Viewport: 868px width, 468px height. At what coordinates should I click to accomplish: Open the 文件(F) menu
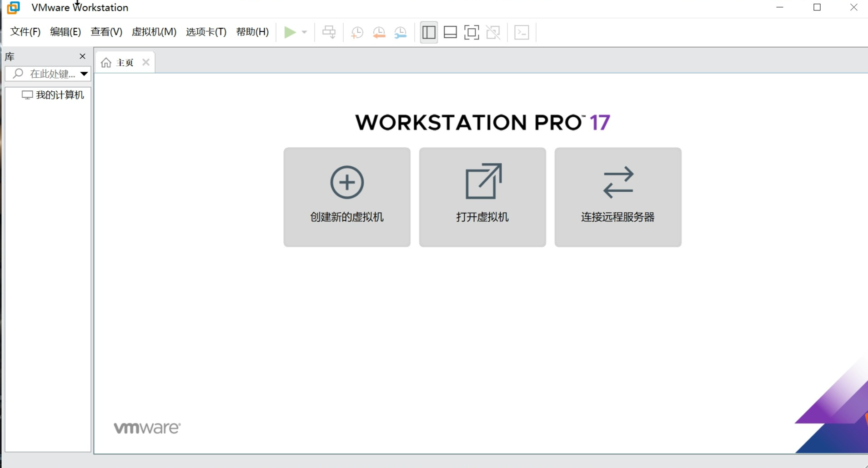point(25,32)
